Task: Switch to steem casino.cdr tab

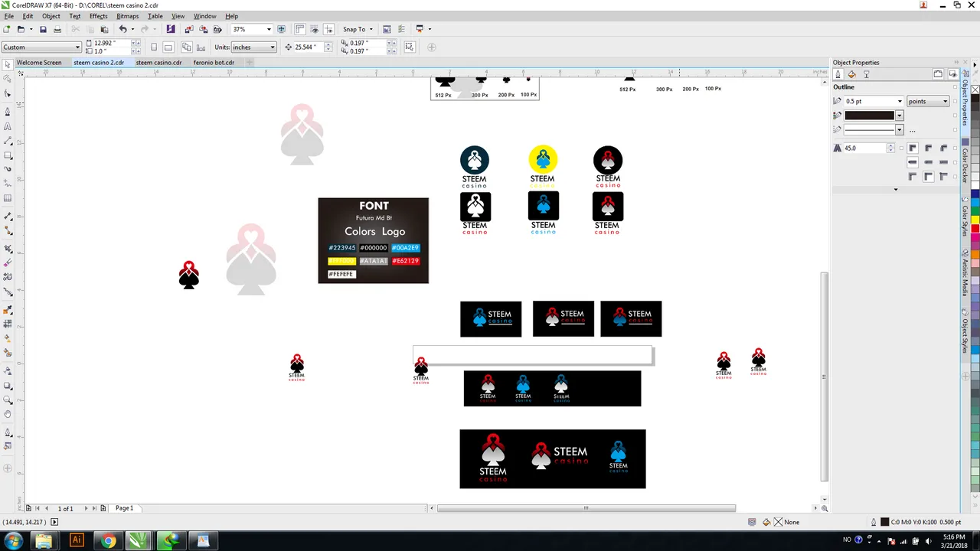Action: 159,63
